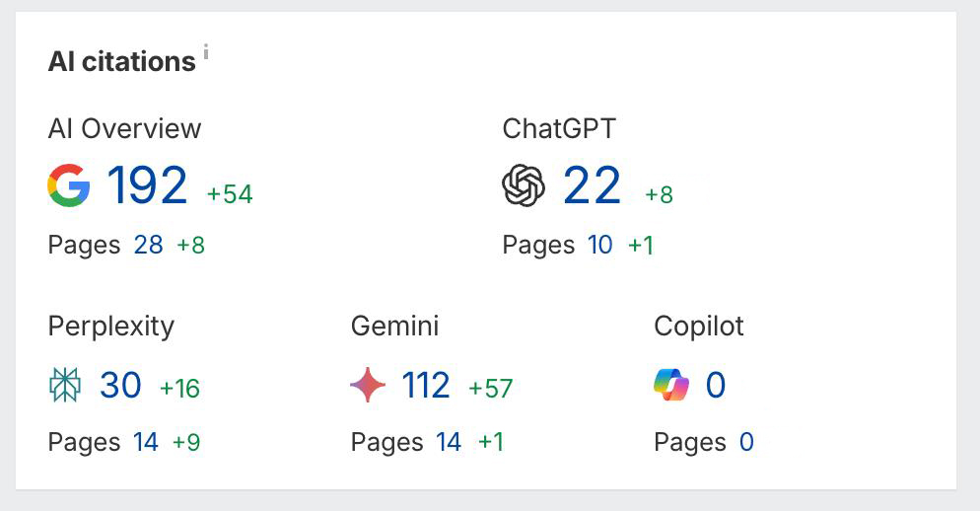This screenshot has height=511, width=980.
Task: Click the AI Overview label
Action: coord(124,128)
